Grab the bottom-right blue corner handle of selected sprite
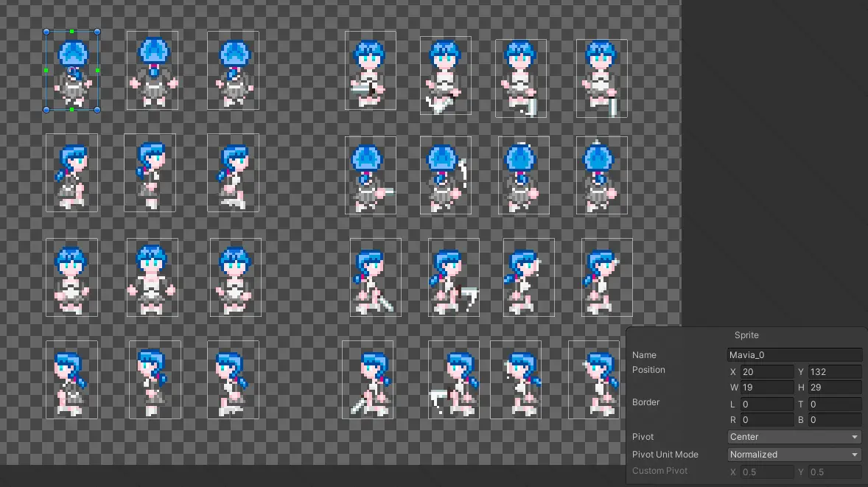The image size is (868, 487). [97, 110]
